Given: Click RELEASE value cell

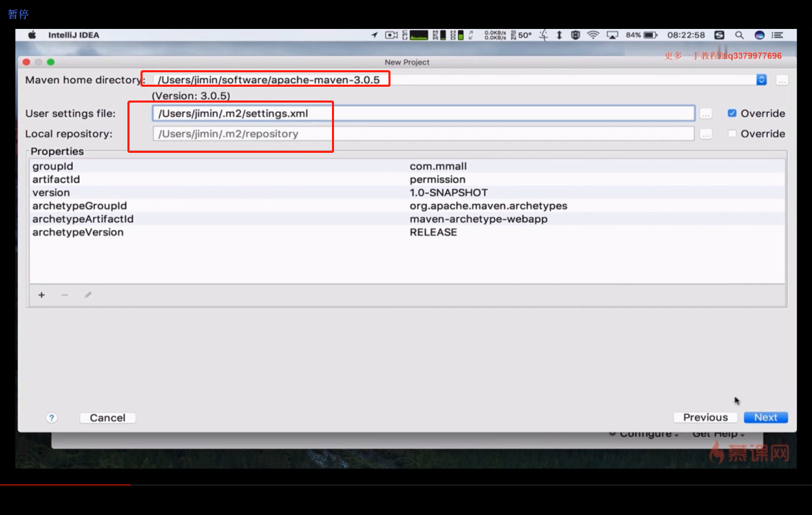Looking at the screenshot, I should pyautogui.click(x=433, y=233).
